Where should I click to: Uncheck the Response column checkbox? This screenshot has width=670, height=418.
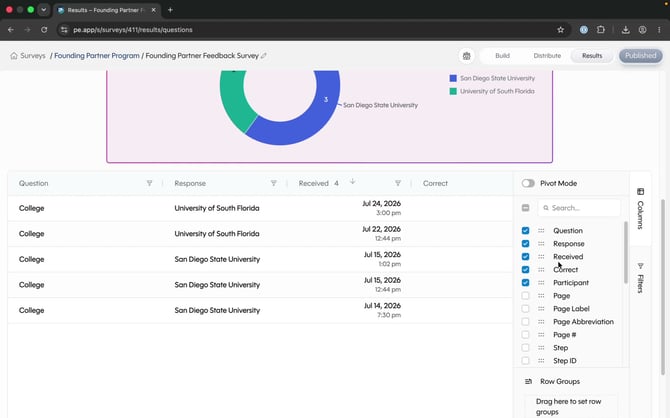tap(526, 244)
